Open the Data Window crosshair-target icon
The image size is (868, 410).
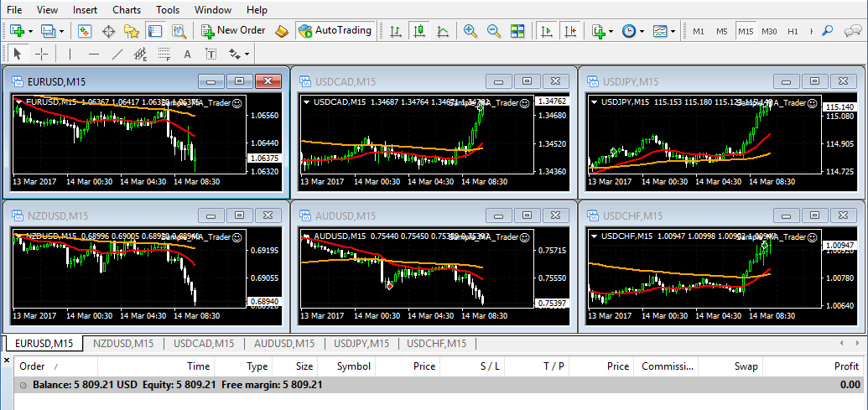(108, 31)
